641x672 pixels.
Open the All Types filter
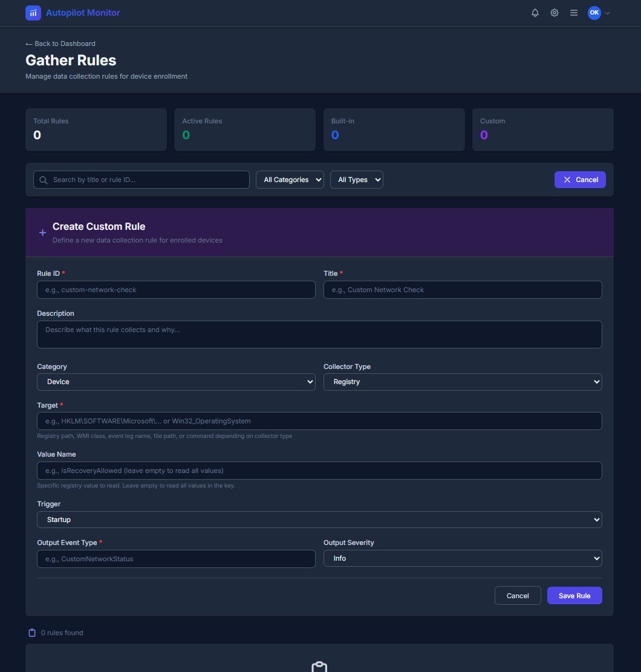click(357, 180)
